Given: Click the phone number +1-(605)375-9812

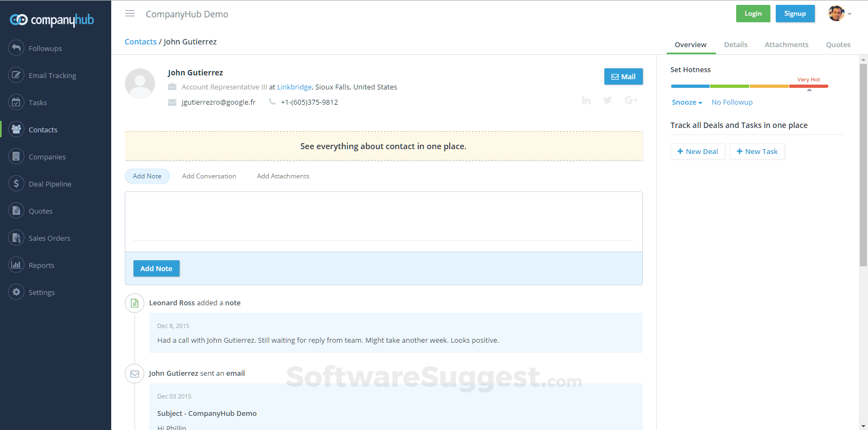Looking at the screenshot, I should point(309,102).
